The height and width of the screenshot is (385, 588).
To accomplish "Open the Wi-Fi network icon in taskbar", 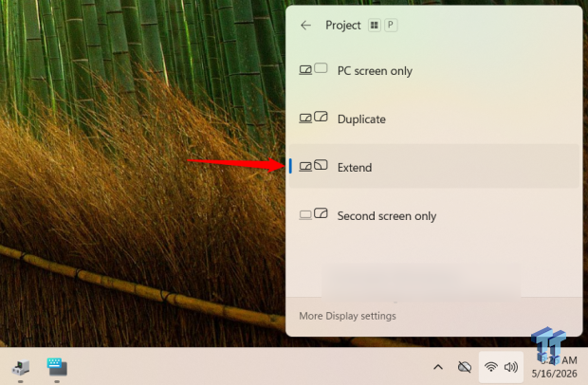I will point(491,367).
